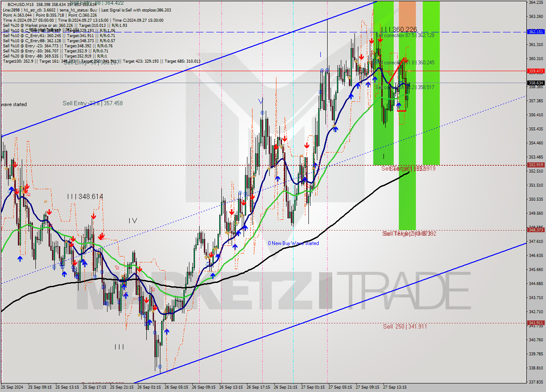Select the 'Sell 250 | 341.911' label

tap(405, 326)
